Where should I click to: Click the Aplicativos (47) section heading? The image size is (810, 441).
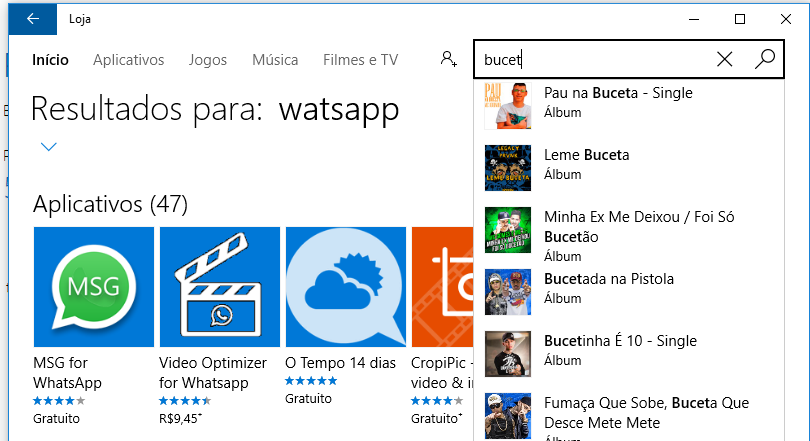110,204
